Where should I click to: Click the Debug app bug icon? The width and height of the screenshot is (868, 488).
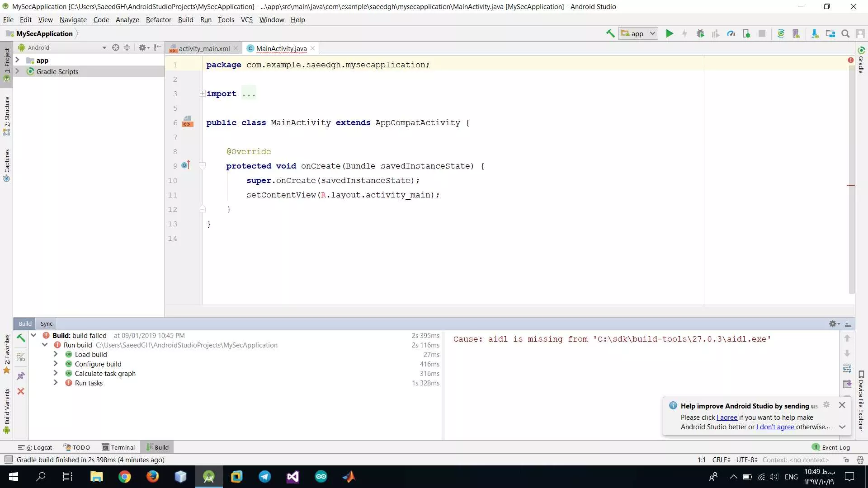[700, 33]
